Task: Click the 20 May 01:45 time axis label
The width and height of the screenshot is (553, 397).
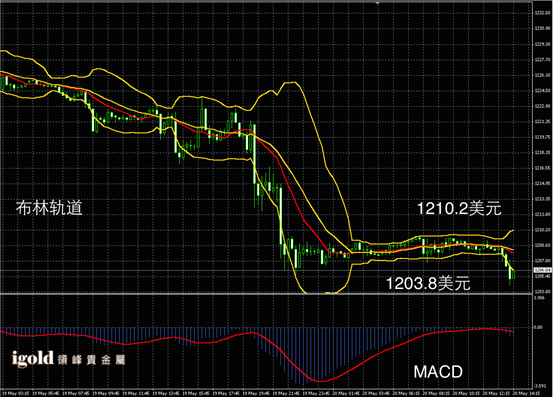Action: [346, 393]
